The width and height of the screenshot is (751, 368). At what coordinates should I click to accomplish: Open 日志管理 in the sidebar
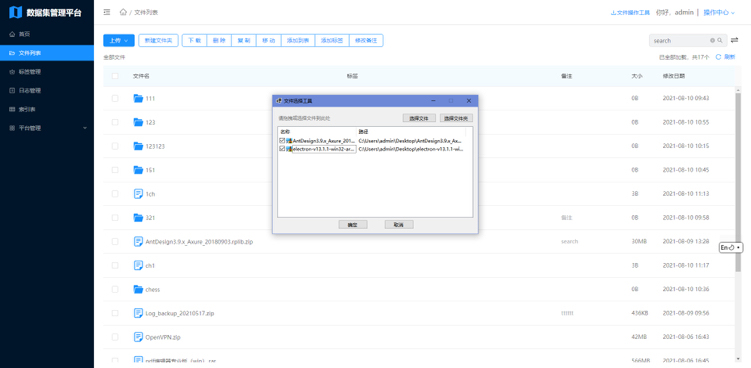coord(47,91)
